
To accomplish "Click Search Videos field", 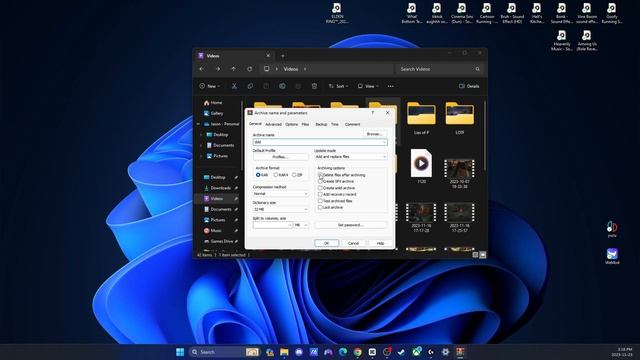I will point(439,69).
